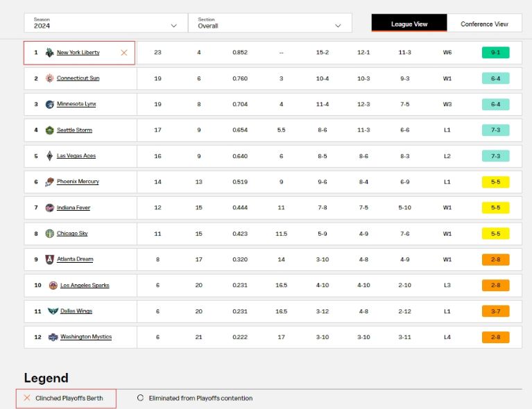Click the 0.640 win percentage for Las Vegas Aces
Screen dimensions: 532x409
pos(240,156)
